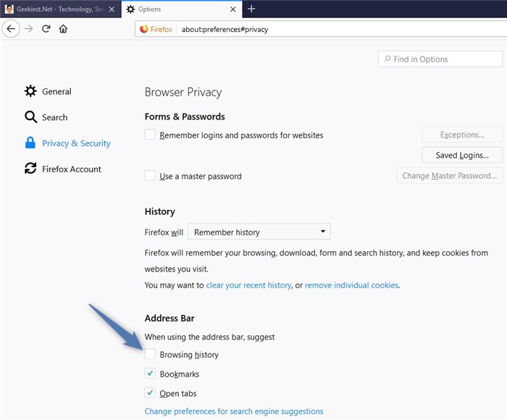The image size is (507, 420).
Task: Click the Forward navigation arrow
Action: [x=29, y=29]
